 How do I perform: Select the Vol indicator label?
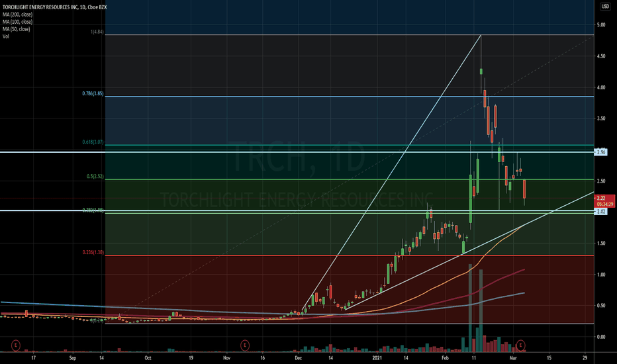[5, 36]
